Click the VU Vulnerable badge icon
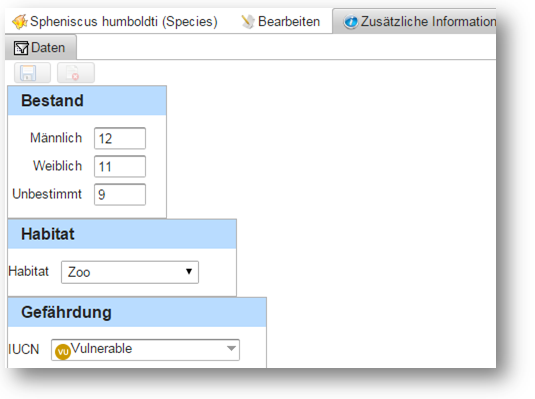 click(63, 352)
